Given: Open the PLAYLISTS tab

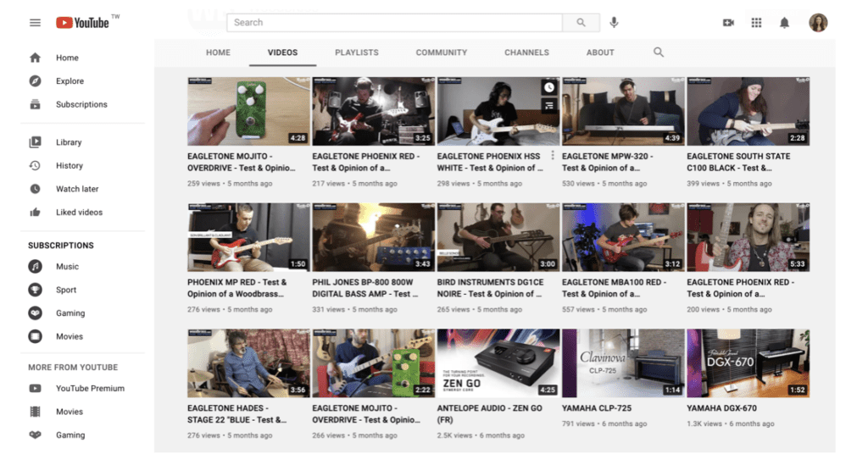Looking at the screenshot, I should click(357, 53).
